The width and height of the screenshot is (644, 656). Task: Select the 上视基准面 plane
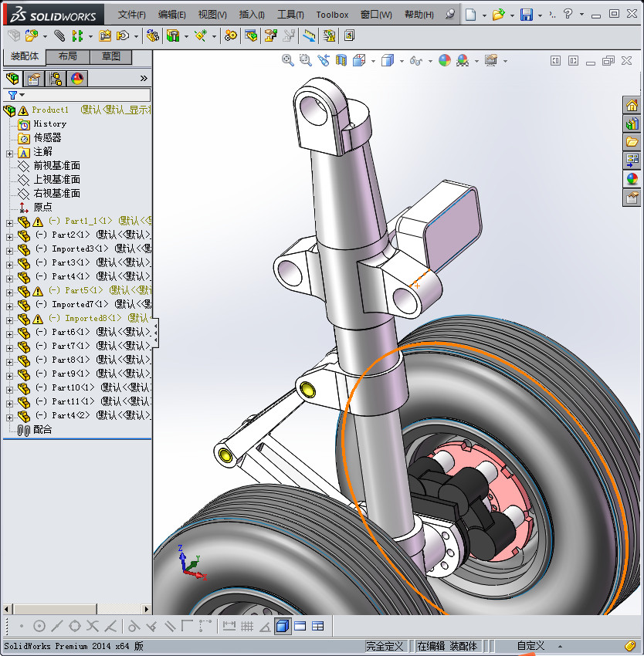(x=56, y=180)
